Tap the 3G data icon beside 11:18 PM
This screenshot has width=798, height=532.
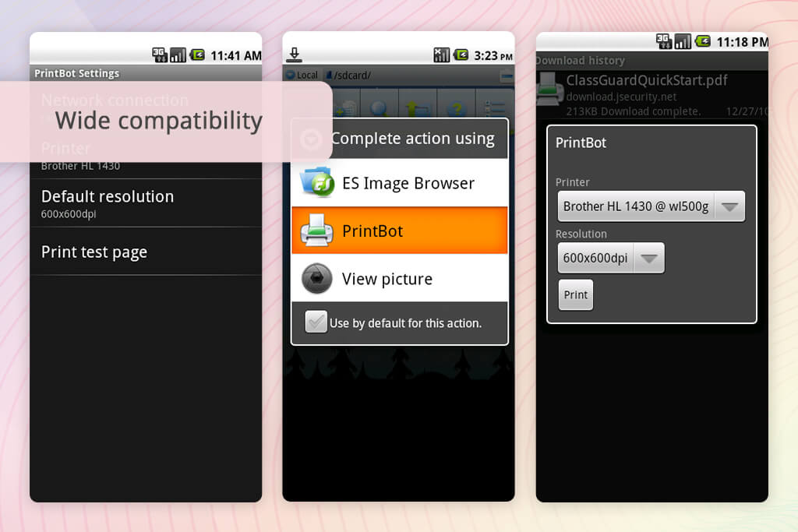pyautogui.click(x=664, y=41)
